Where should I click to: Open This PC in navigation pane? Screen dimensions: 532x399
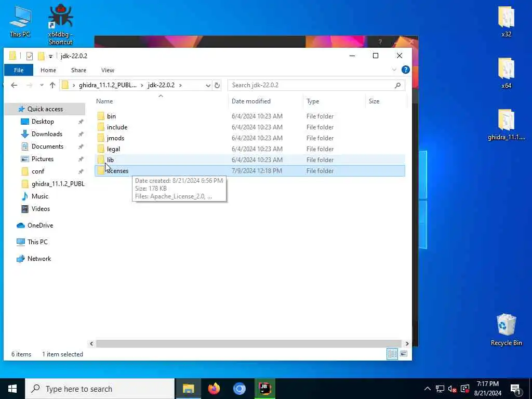tap(37, 242)
